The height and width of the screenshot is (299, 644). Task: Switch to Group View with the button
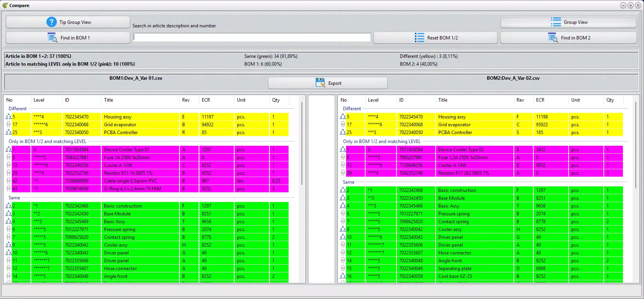click(569, 22)
